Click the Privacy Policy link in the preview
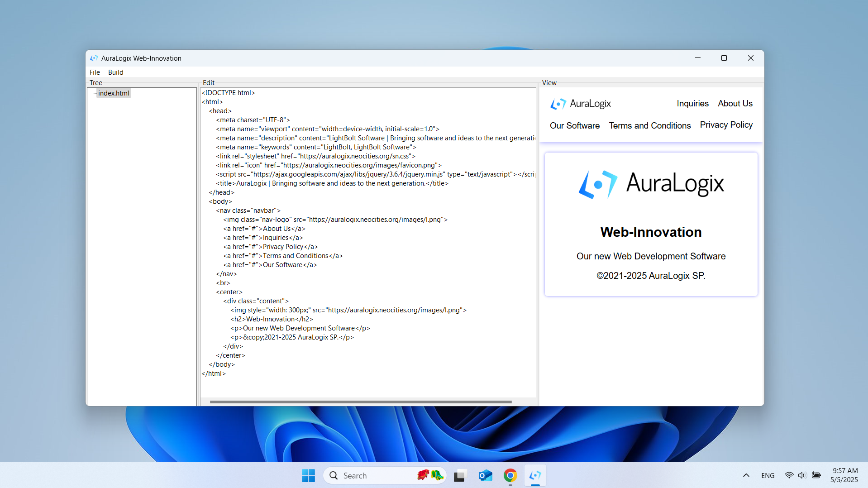 point(726,125)
